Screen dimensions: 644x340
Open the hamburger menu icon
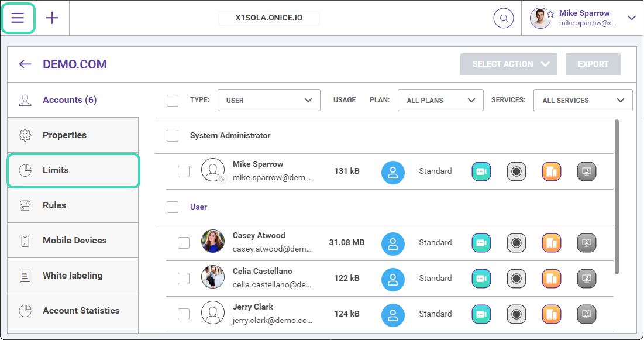pyautogui.click(x=18, y=18)
